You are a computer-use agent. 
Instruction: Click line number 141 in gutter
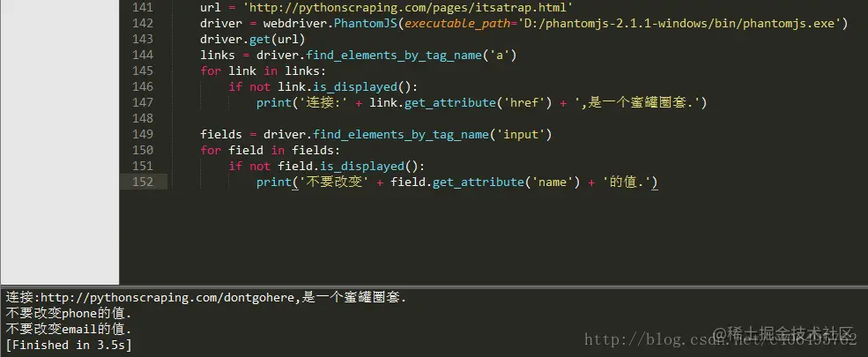[x=143, y=8]
